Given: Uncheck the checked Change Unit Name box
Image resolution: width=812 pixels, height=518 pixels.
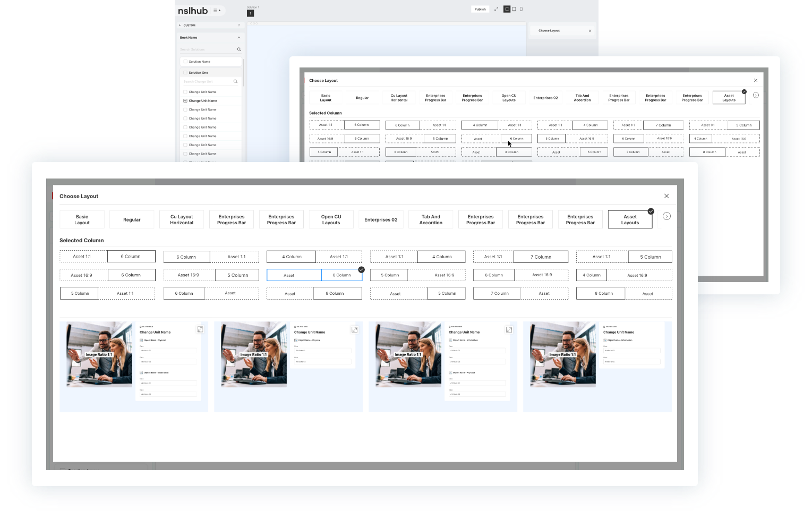Looking at the screenshot, I should (x=185, y=100).
